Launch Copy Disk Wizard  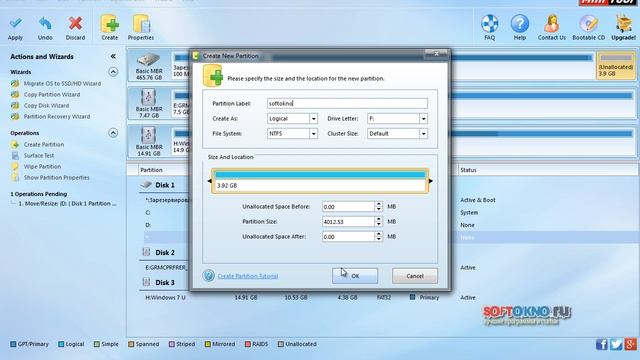point(46,105)
